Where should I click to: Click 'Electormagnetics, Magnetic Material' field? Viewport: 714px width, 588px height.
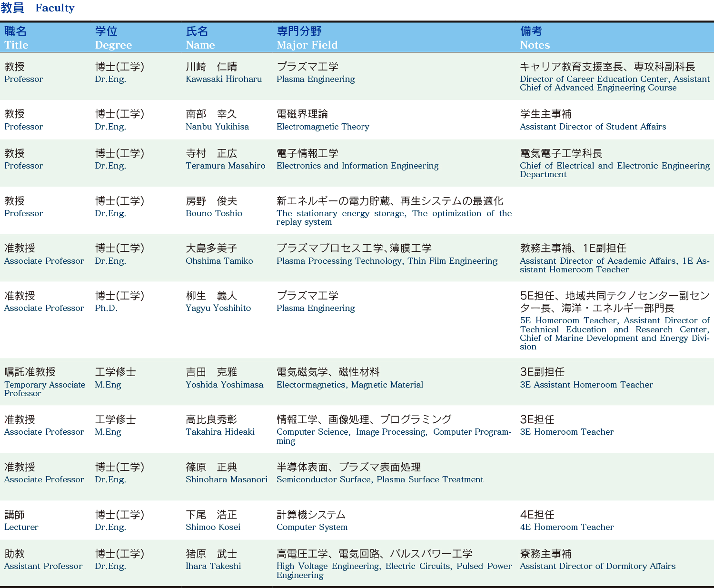coord(350,385)
